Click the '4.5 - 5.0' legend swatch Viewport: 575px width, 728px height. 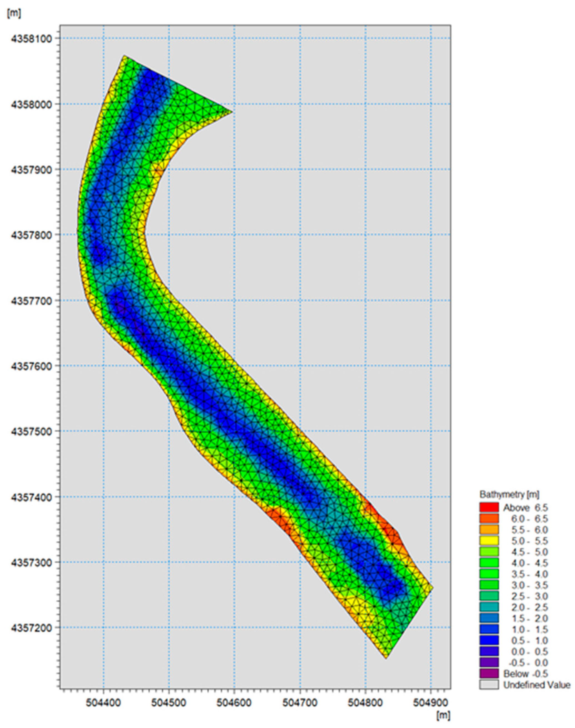489,552
